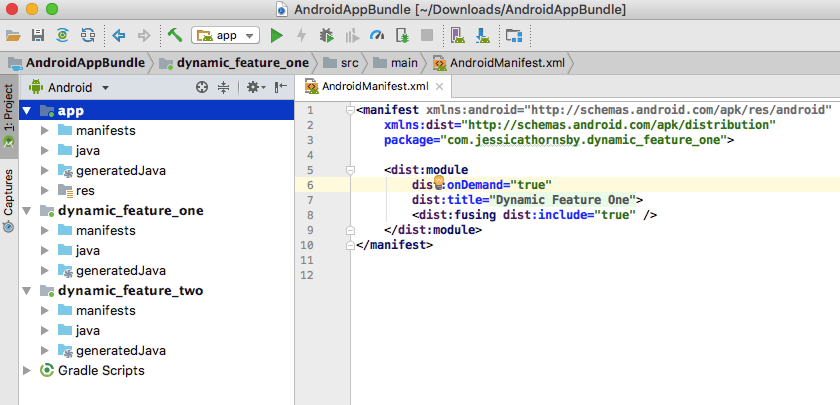Open the AVD Manager icon

(457, 36)
